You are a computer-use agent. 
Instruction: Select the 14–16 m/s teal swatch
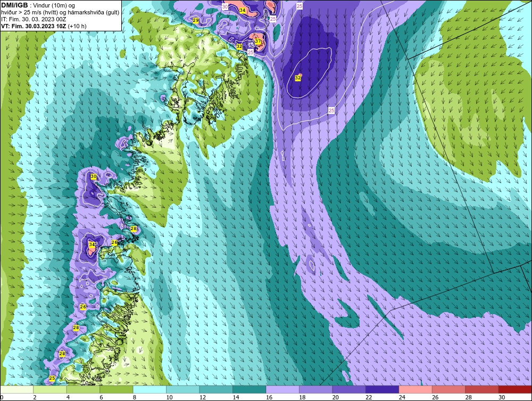point(250,389)
